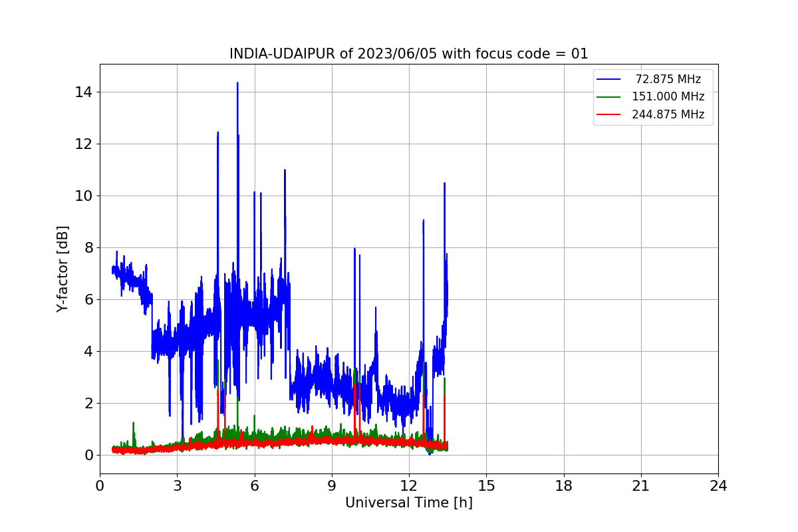Click the x-axis tick label 9

332,486
